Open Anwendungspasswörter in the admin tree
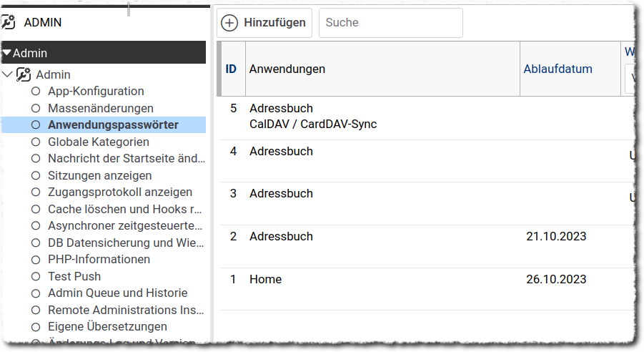 [113, 125]
